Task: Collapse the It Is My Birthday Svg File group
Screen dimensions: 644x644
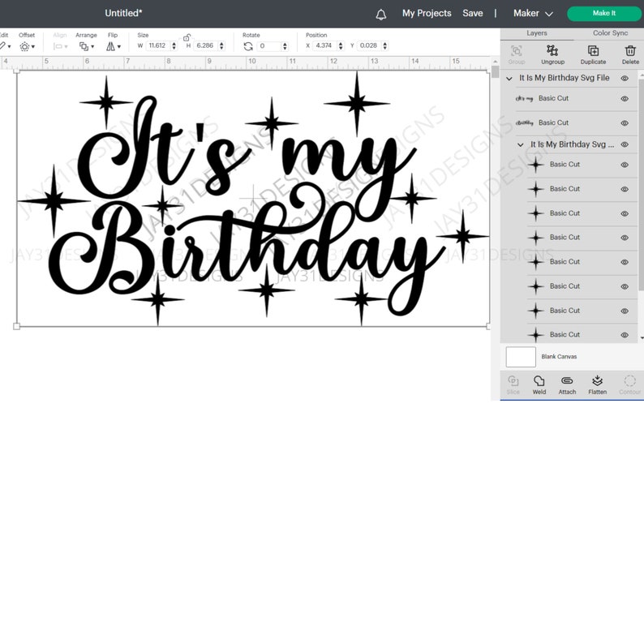Action: [509, 79]
